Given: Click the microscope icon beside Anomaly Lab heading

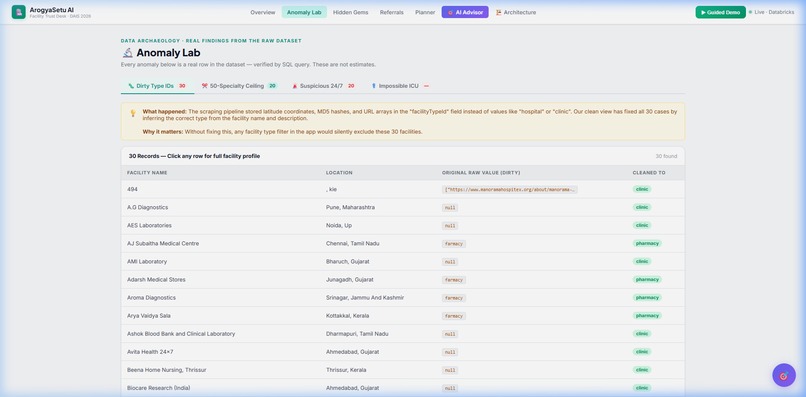Looking at the screenshot, I should tap(127, 52).
